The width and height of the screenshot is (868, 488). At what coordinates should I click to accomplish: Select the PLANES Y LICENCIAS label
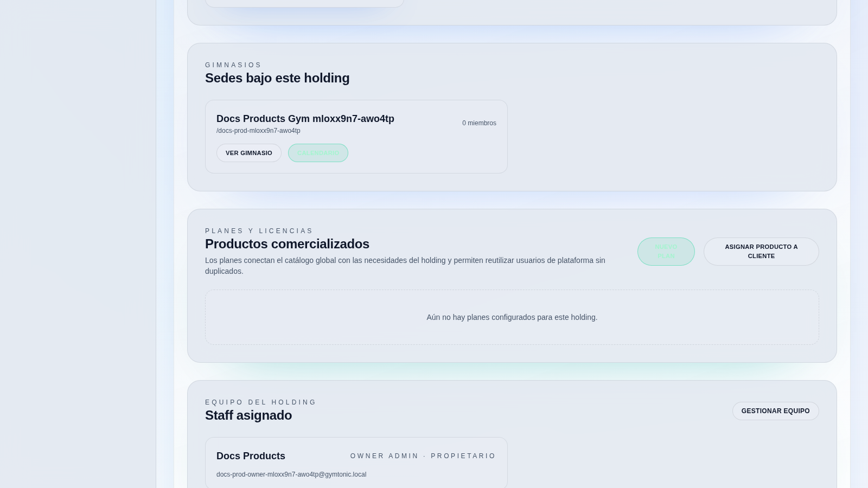click(259, 231)
